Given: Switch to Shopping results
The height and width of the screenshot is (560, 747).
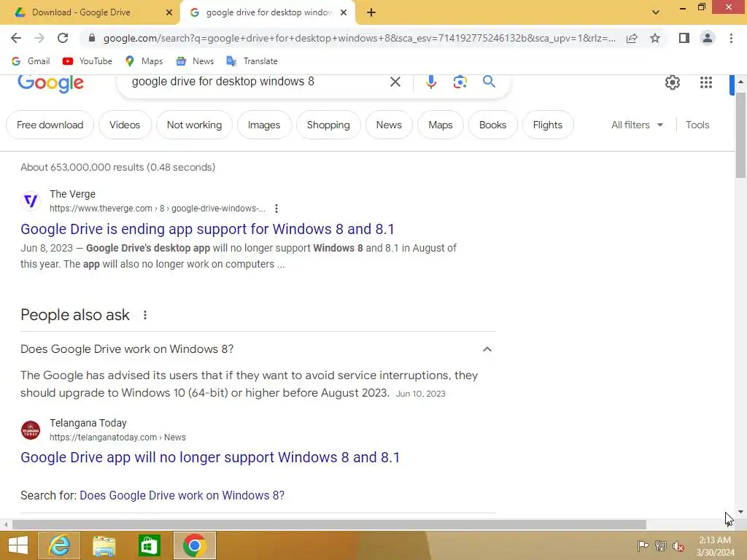Looking at the screenshot, I should [x=328, y=125].
